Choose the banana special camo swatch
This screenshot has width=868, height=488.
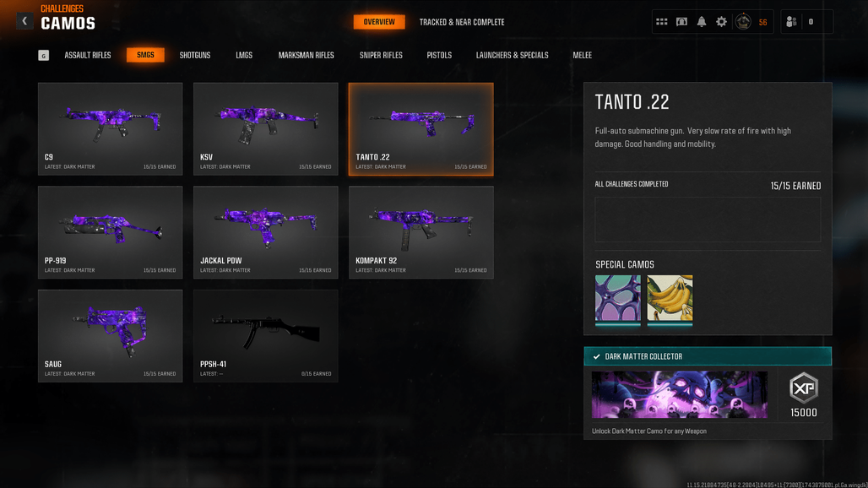click(670, 298)
